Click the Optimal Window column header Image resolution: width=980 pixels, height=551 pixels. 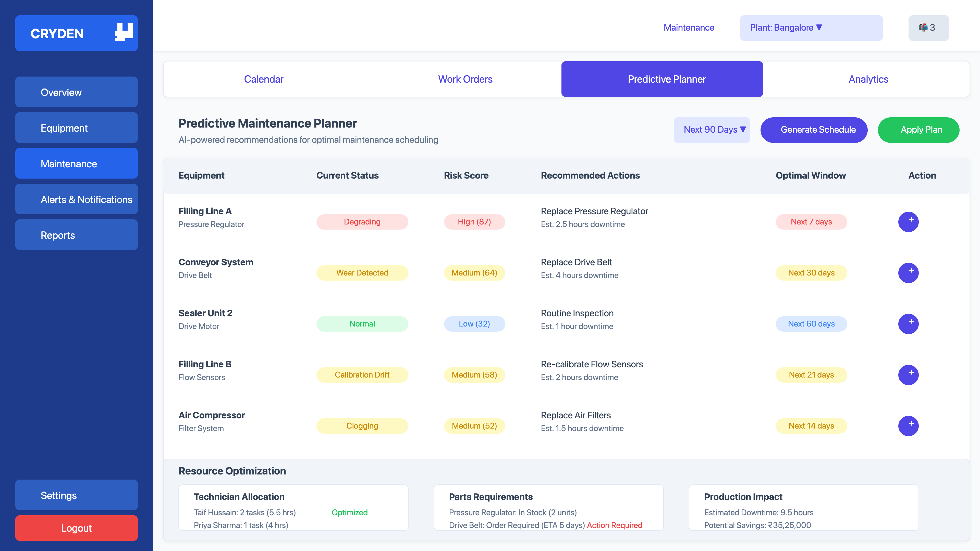pos(810,175)
